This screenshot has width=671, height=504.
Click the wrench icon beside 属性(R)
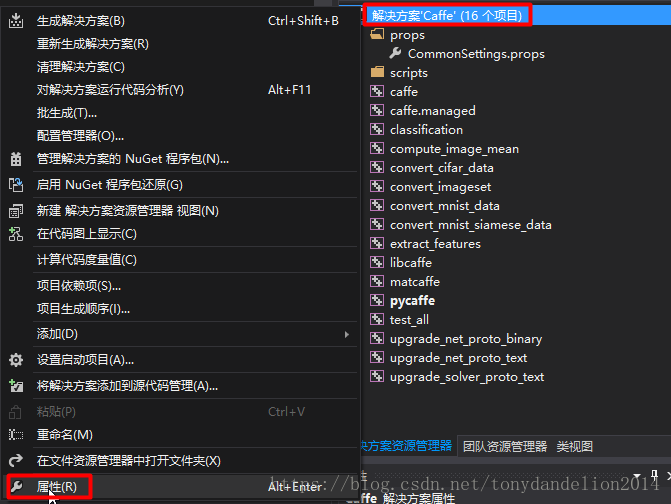[16, 486]
